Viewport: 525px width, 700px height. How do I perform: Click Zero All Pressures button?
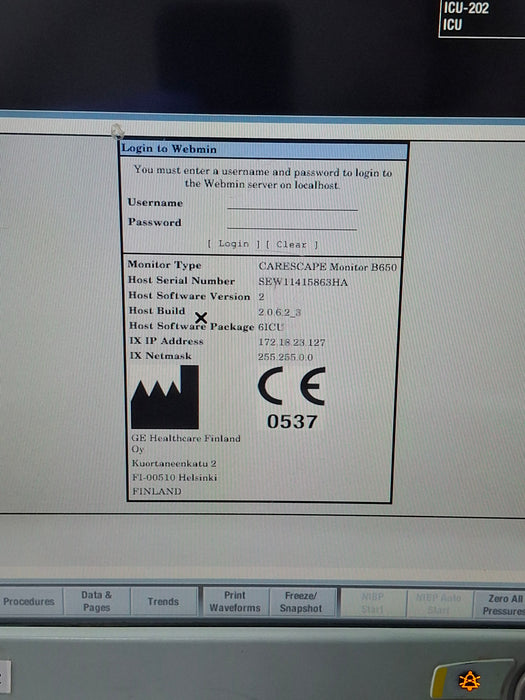click(501, 604)
